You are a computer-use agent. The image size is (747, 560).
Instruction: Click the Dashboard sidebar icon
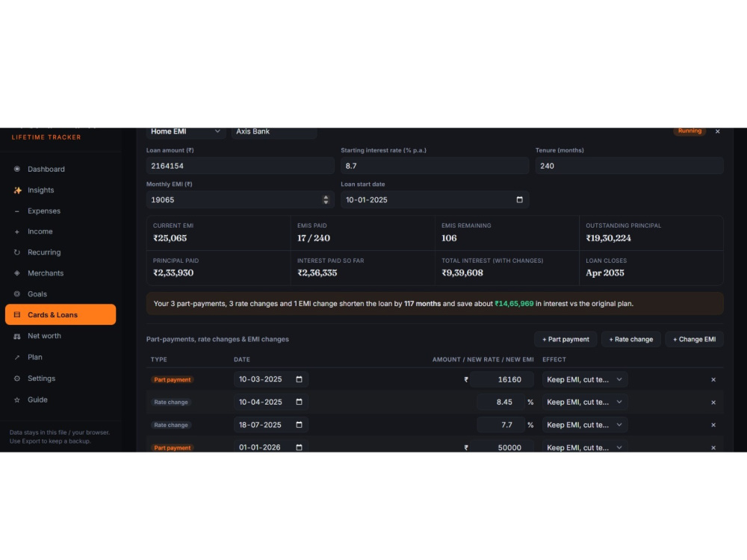[17, 169]
